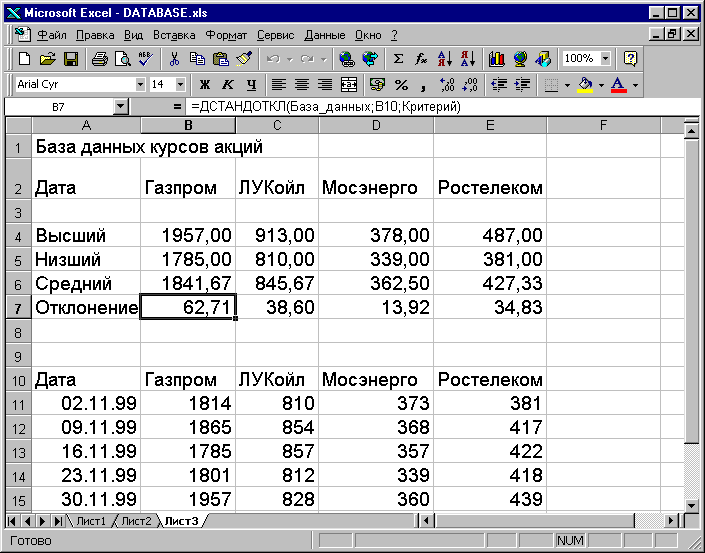The image size is (705, 553).
Task: Click the Select All corner button
Action: tap(18, 125)
